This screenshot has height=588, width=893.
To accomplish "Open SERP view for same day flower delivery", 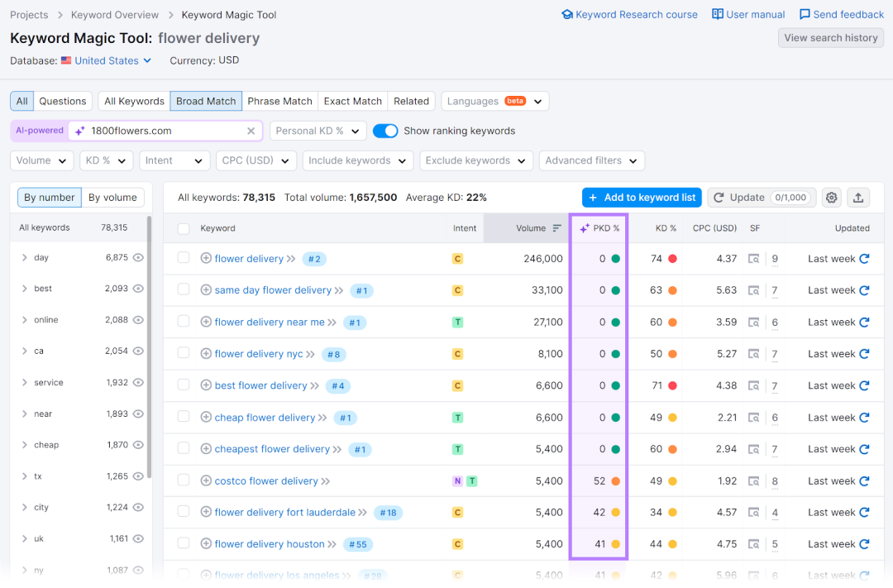I will coord(753,290).
